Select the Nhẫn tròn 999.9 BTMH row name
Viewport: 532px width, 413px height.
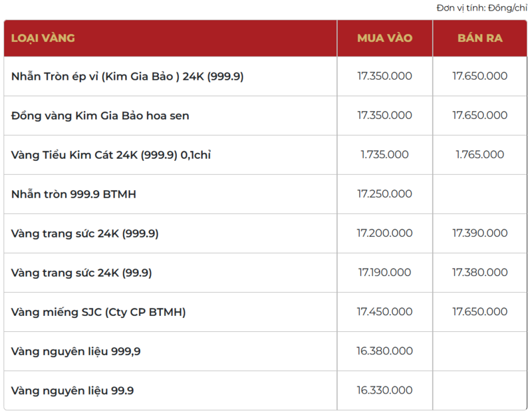point(74,194)
